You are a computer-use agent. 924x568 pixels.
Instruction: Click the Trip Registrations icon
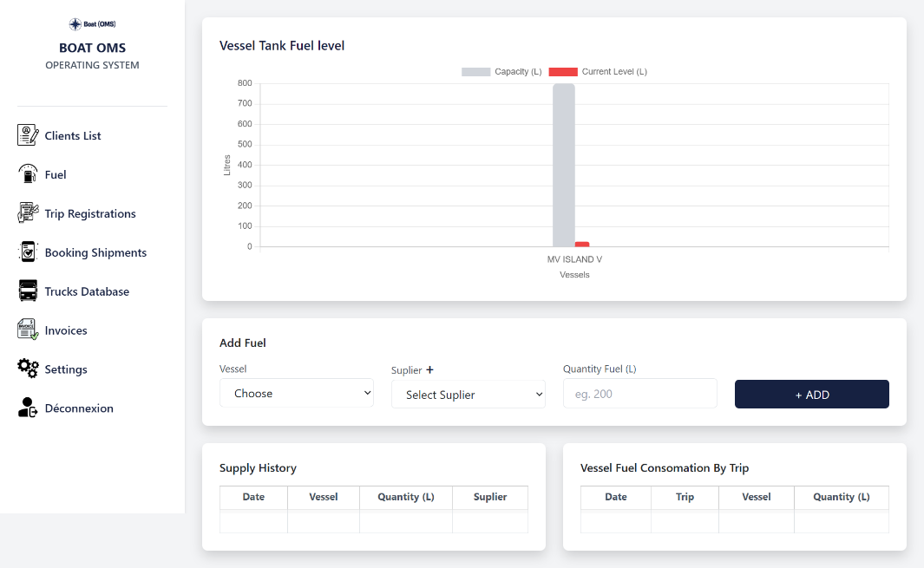pos(28,213)
